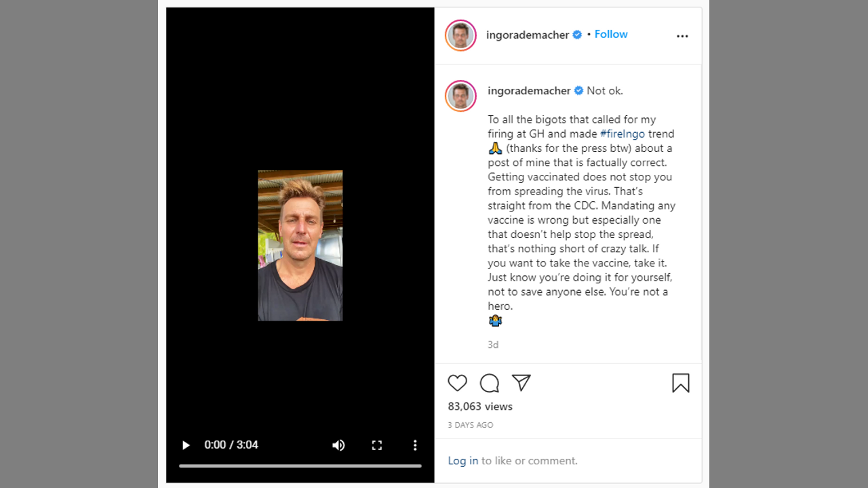Click ingorademacher username in caption
Image resolution: width=868 pixels, height=488 pixels.
[x=529, y=91]
